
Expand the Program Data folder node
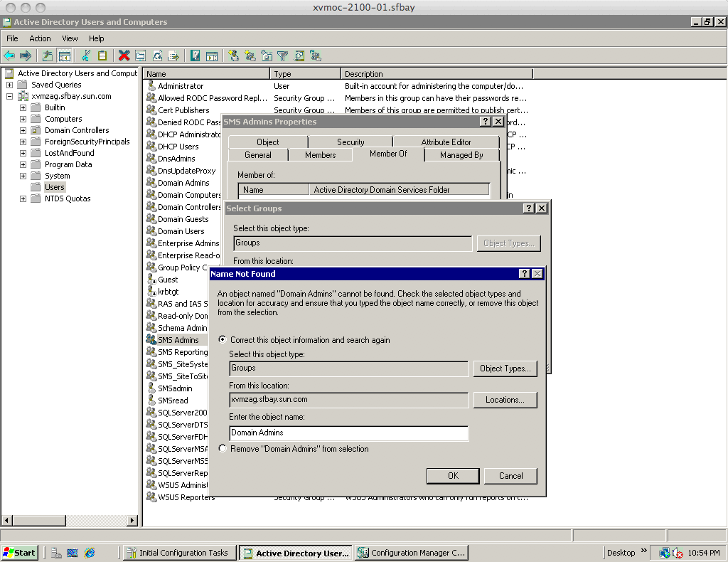[x=23, y=165]
